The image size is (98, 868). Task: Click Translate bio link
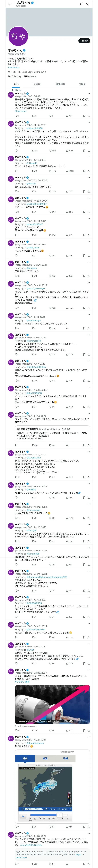click(x=14, y=67)
